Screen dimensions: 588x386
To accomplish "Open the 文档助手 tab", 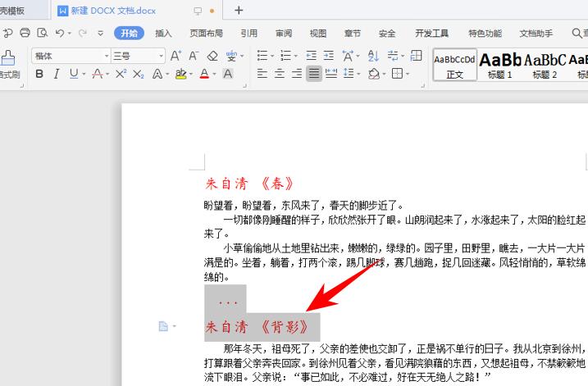I will pos(536,34).
